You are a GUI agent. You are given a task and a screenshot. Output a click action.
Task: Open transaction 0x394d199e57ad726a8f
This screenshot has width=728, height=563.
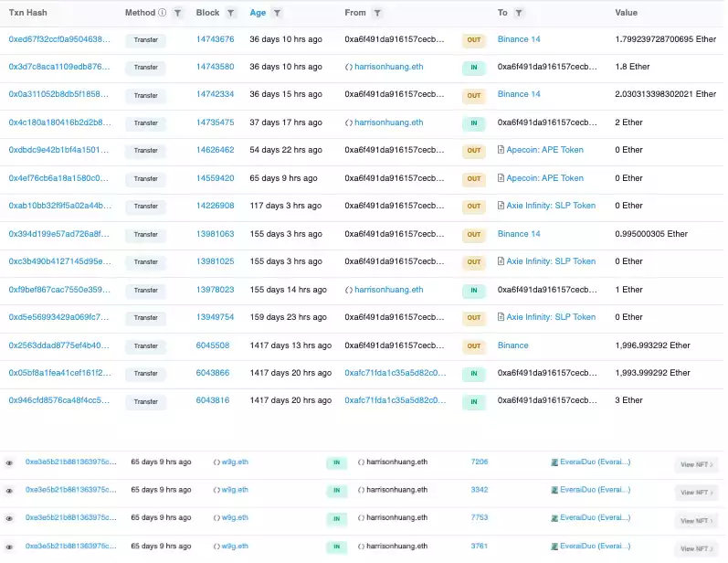click(x=59, y=234)
